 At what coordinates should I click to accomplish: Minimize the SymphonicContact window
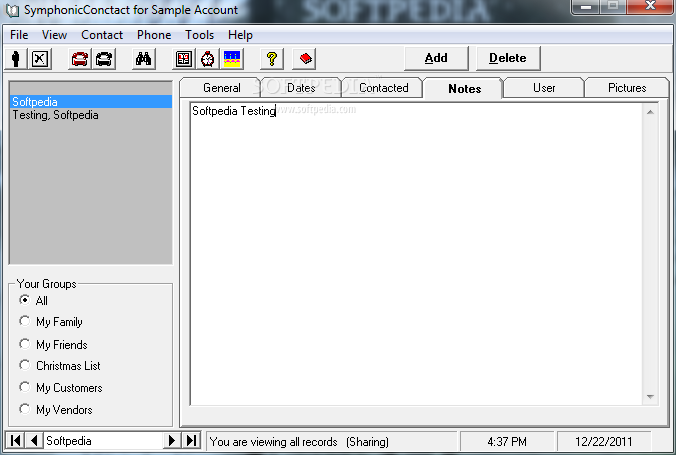click(x=585, y=6)
